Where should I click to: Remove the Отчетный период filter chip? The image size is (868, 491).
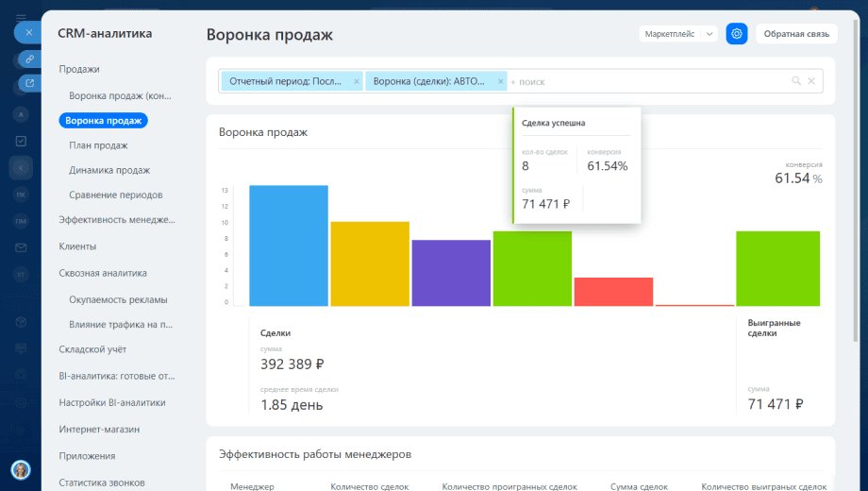click(357, 81)
